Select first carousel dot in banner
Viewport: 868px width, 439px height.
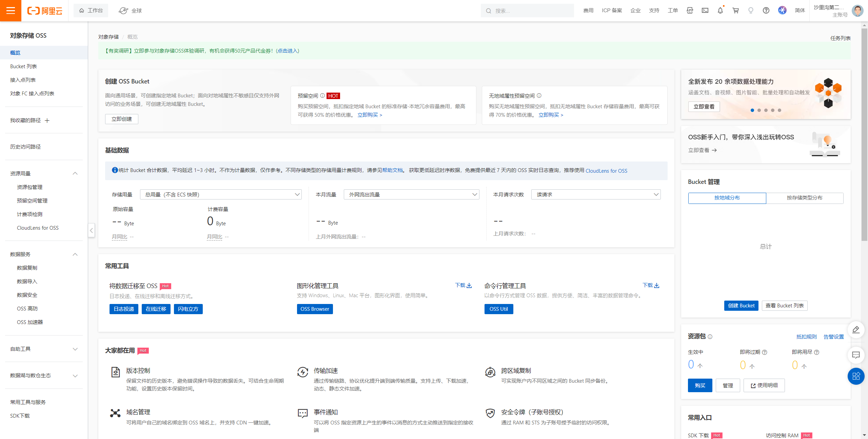(752, 110)
